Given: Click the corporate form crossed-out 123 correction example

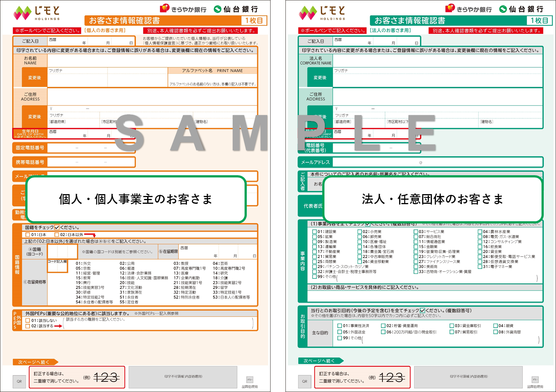Looking at the screenshot, I should click(x=392, y=378).
